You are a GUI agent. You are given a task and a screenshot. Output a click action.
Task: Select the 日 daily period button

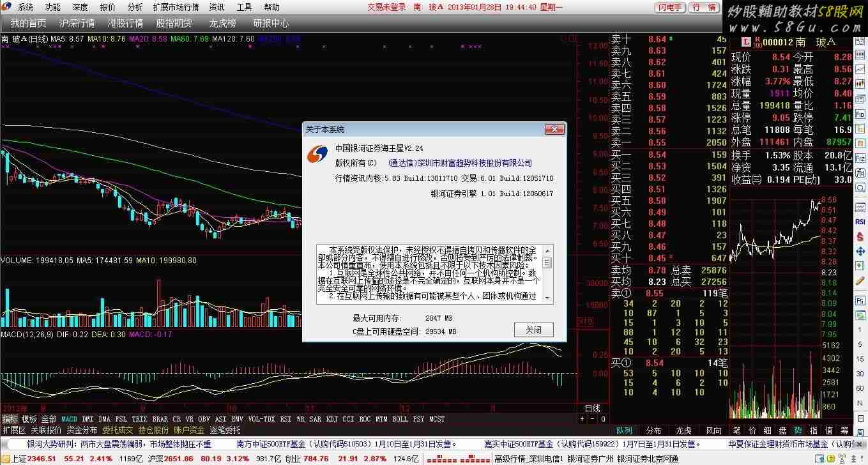pos(860,417)
